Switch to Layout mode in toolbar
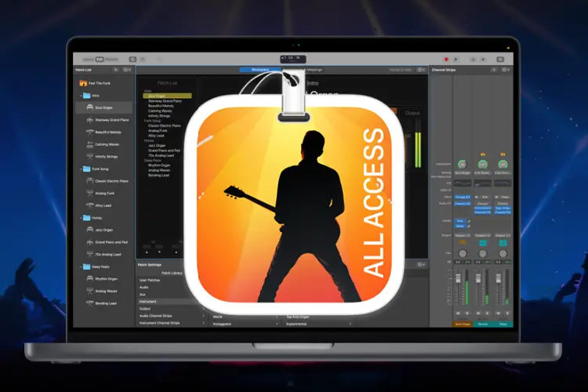This screenshot has height=392, width=588. point(89,60)
